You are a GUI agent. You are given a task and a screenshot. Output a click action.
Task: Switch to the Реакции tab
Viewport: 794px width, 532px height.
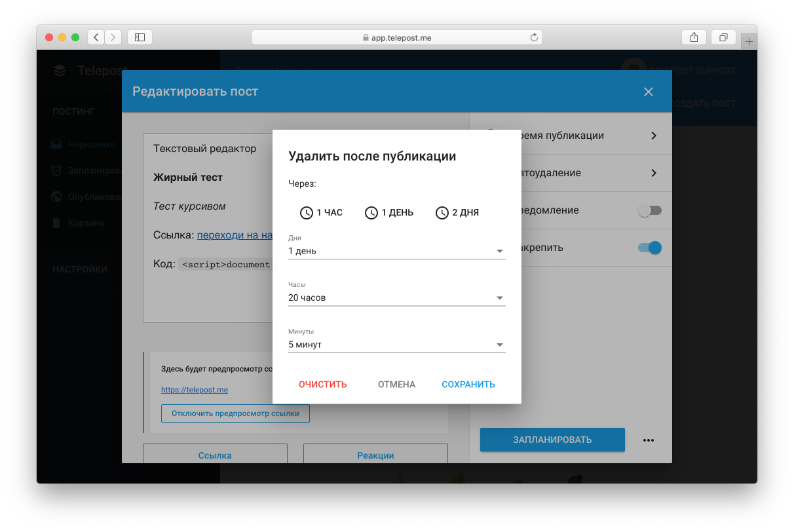coord(375,455)
